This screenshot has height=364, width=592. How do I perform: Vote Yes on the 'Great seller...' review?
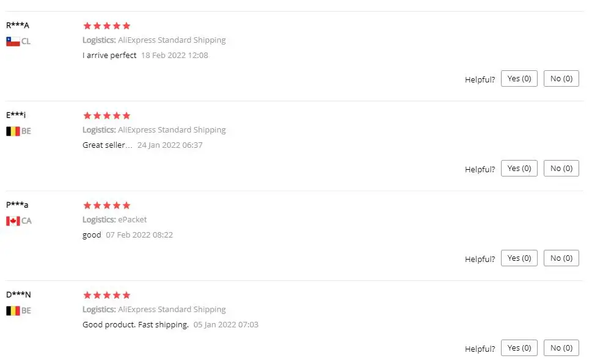tap(519, 169)
